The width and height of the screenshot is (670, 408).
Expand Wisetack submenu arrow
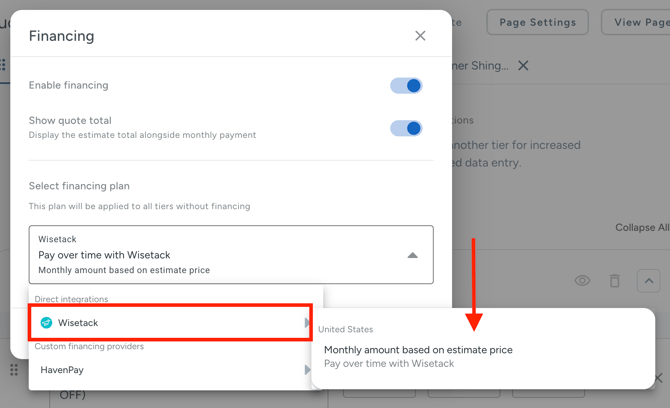[307, 323]
